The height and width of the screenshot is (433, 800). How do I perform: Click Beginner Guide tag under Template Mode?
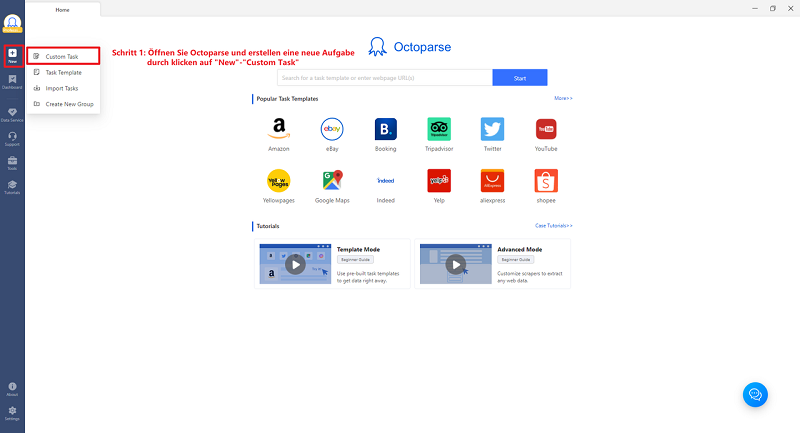coord(355,260)
